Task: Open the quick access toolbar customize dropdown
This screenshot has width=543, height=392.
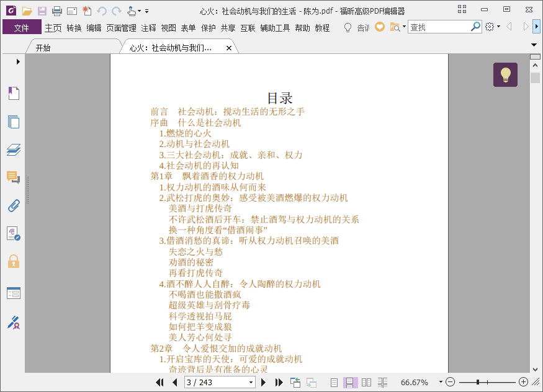Action: (x=147, y=11)
